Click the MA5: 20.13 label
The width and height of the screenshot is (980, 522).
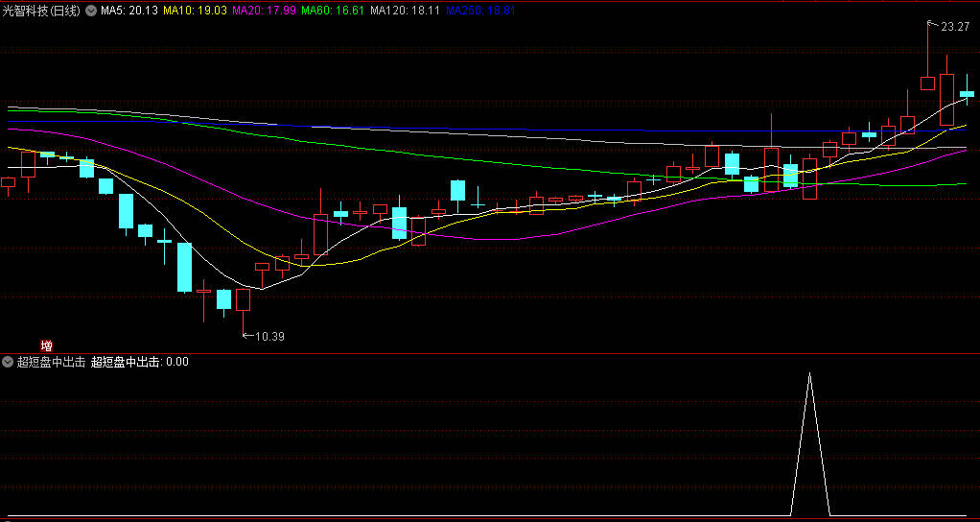pos(128,10)
